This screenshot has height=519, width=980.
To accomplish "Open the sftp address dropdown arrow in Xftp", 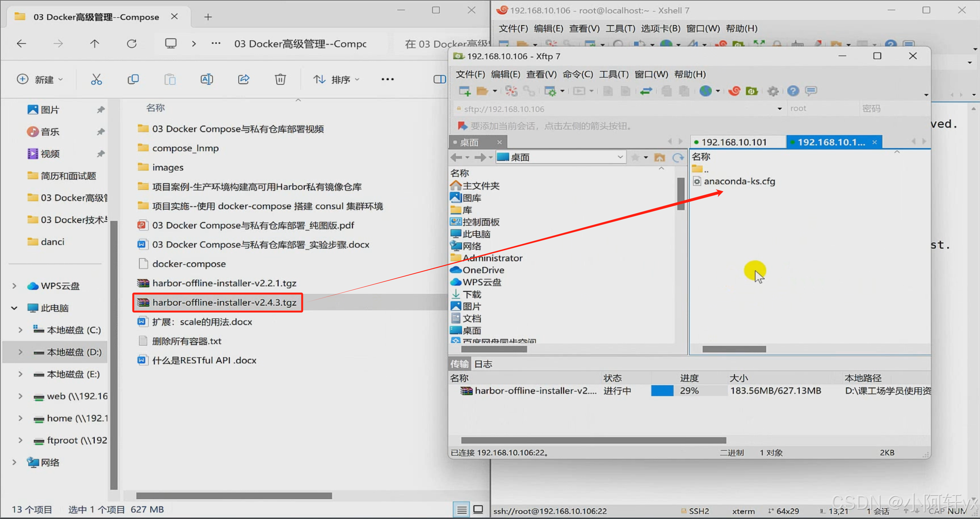I will click(779, 109).
